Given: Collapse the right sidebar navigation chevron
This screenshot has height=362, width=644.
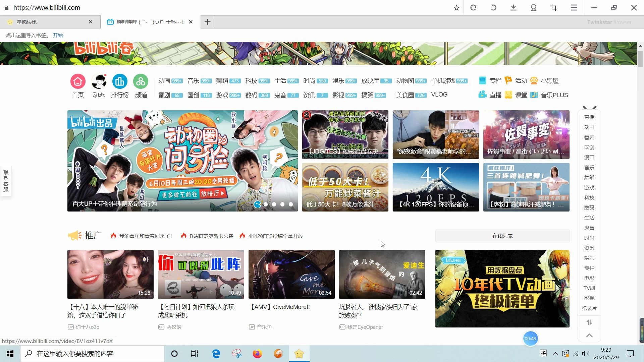Looking at the screenshot, I should click(x=589, y=108).
